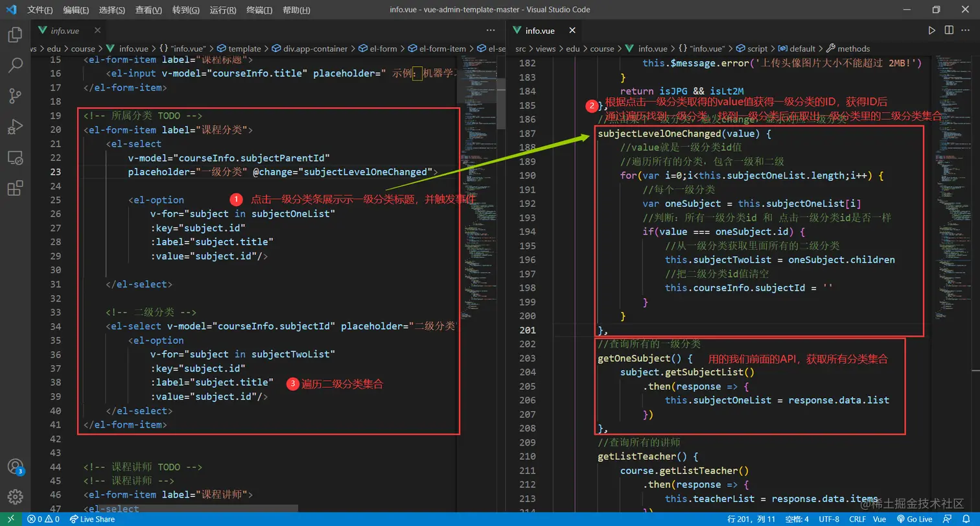
Task: Open the feedback icon in the status bar
Action: [x=948, y=519]
